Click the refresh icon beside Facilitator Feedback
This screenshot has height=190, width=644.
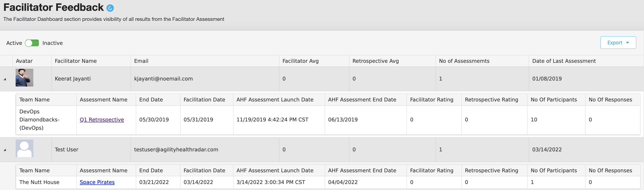(110, 8)
